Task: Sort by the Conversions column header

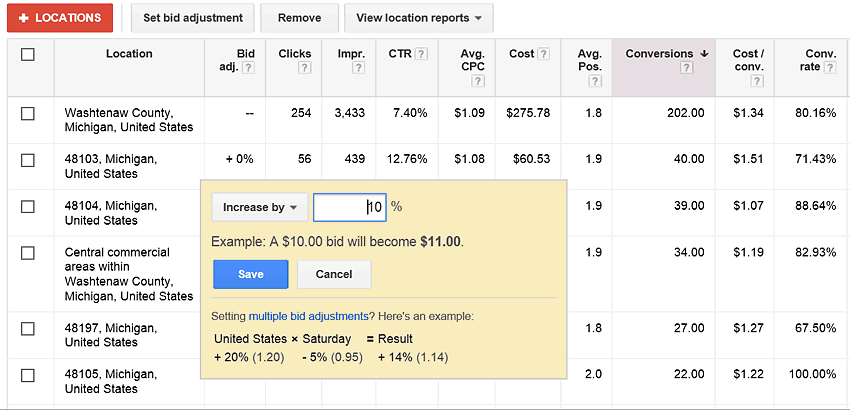Action: point(659,54)
